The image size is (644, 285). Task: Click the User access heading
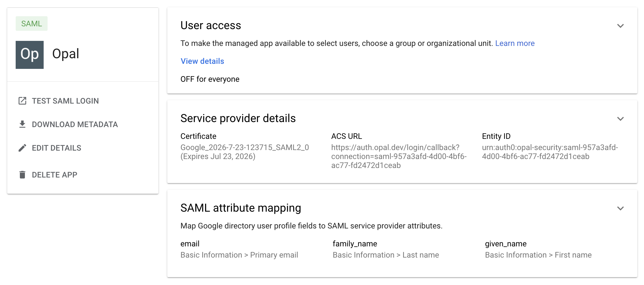point(211,25)
